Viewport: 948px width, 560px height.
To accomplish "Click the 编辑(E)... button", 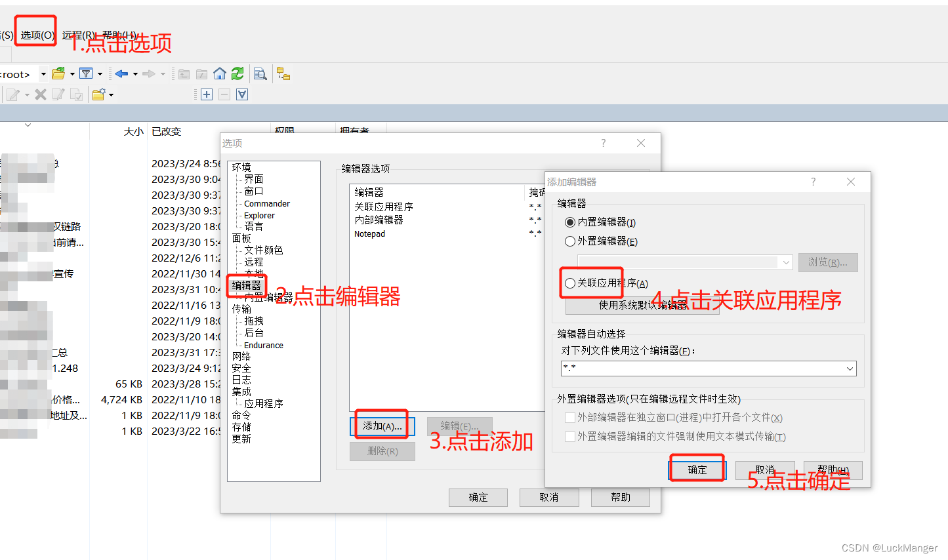I will coord(459,426).
